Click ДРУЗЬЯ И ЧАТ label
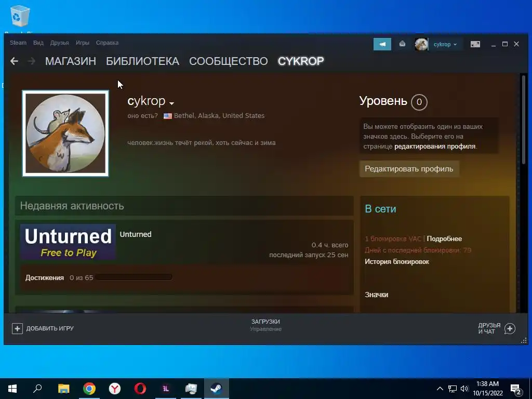532x399 pixels. coord(489,328)
